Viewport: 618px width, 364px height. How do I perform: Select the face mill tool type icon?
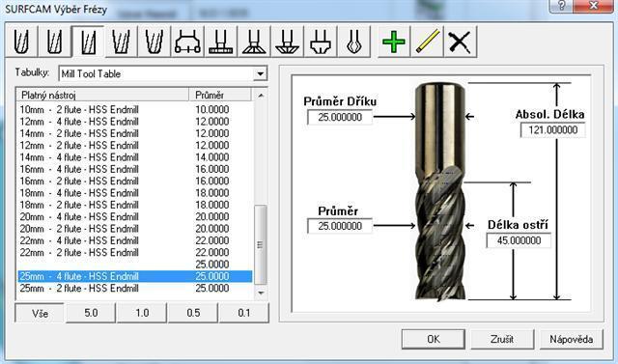click(x=187, y=42)
